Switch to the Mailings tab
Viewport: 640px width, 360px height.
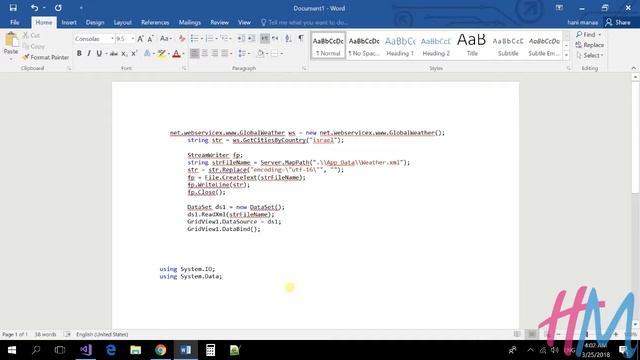tap(190, 22)
